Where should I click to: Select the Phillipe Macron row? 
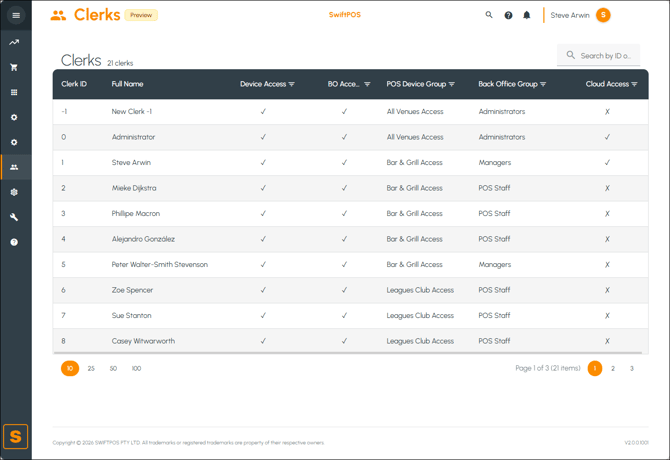click(x=350, y=214)
